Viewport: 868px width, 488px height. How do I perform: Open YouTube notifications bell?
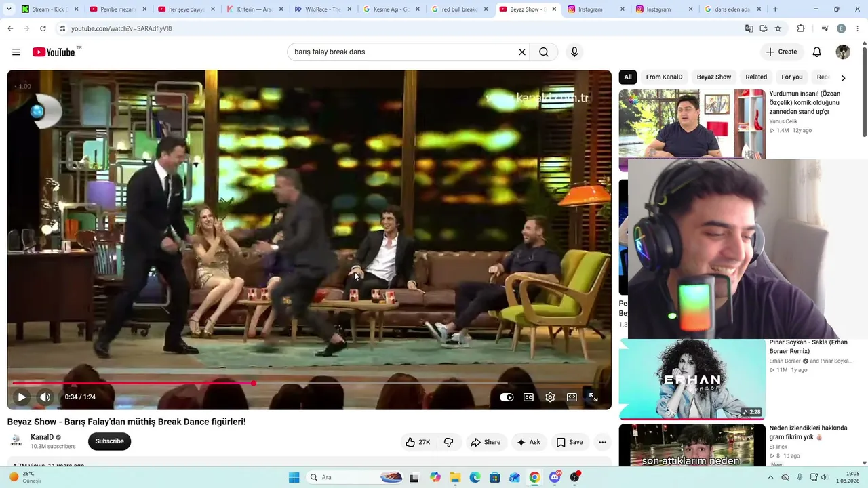(x=817, y=52)
